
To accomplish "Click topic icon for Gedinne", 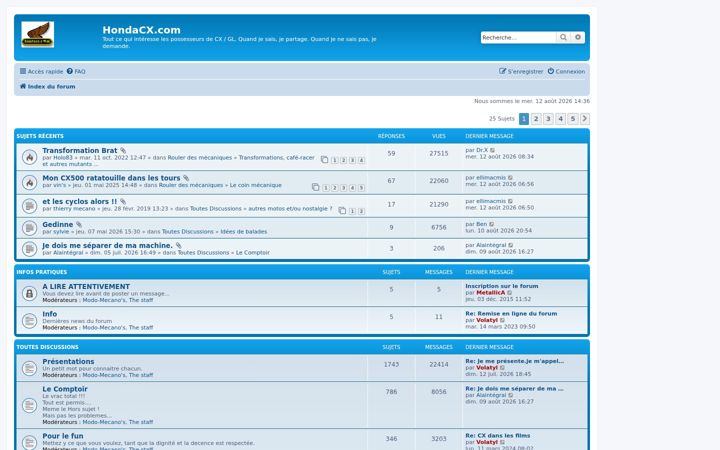I will (x=29, y=228).
